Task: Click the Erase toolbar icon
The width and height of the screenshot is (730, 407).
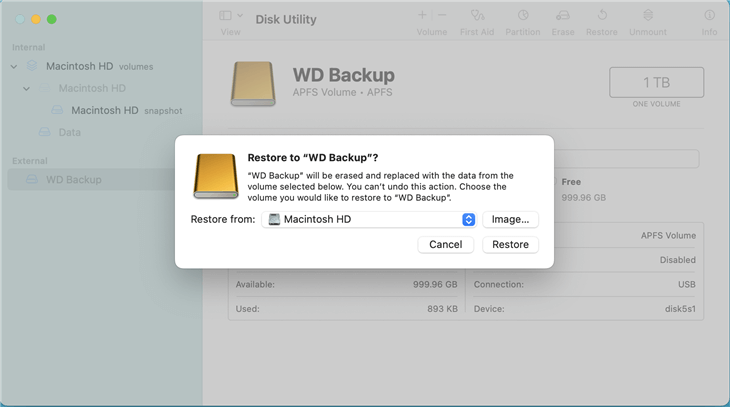Action: (x=563, y=16)
